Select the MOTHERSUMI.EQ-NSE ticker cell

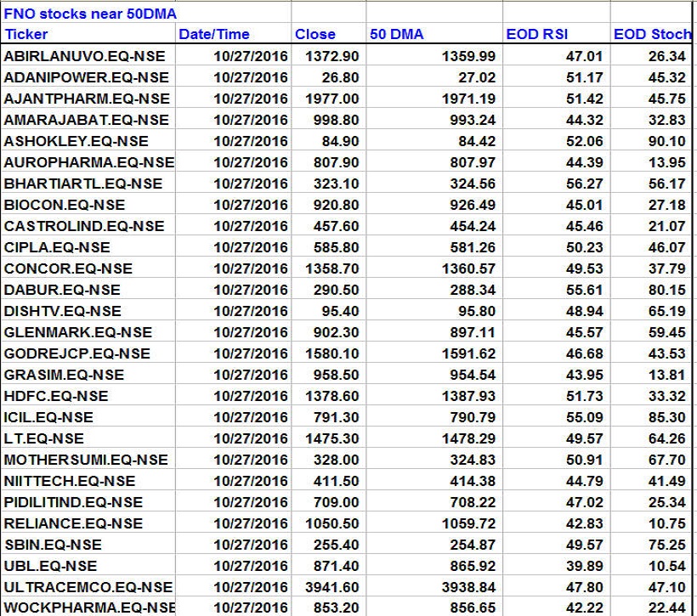86,460
